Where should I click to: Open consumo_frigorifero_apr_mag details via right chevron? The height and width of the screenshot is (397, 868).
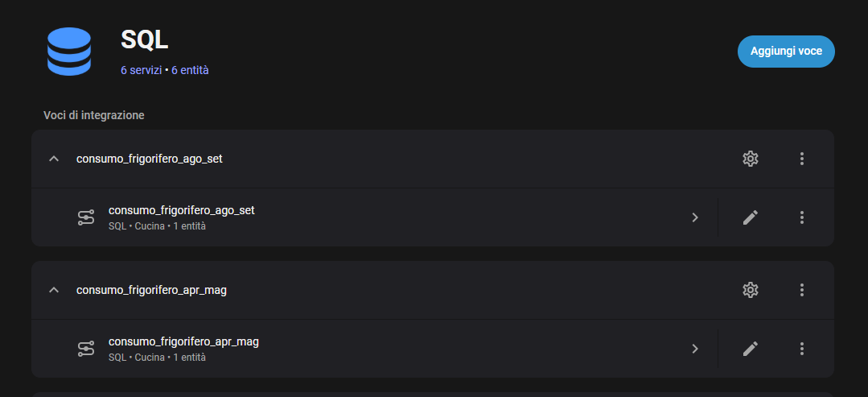click(695, 349)
